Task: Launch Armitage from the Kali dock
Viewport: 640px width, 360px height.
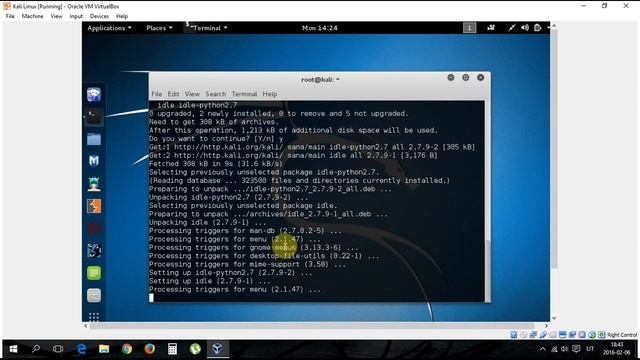Action: 94,184
